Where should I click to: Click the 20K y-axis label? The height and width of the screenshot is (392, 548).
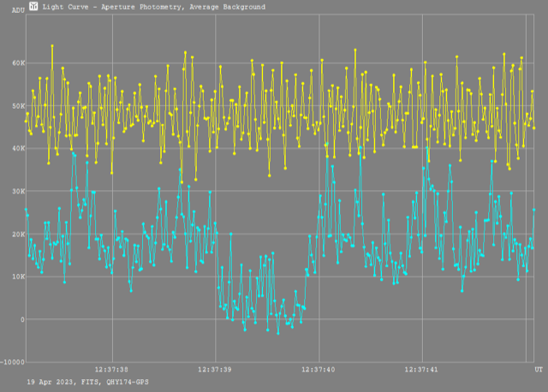[19, 234]
